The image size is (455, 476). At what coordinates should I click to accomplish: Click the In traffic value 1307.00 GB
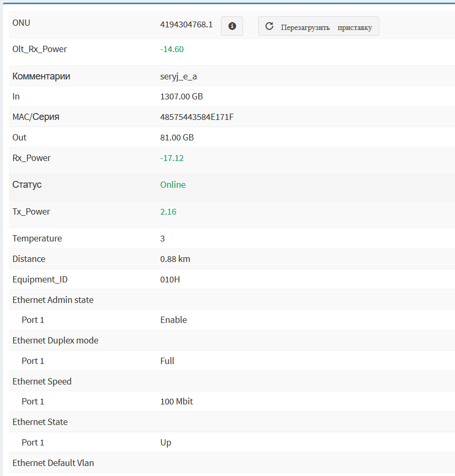point(181,97)
